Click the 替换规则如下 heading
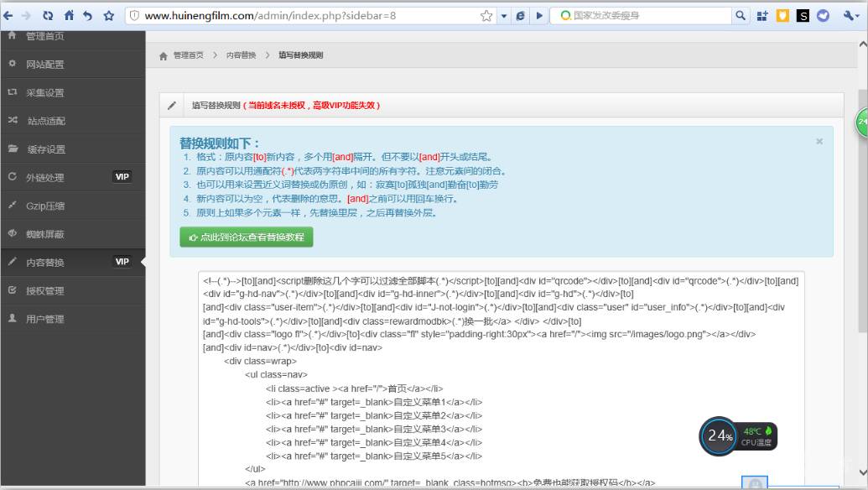The width and height of the screenshot is (868, 490). (x=220, y=143)
